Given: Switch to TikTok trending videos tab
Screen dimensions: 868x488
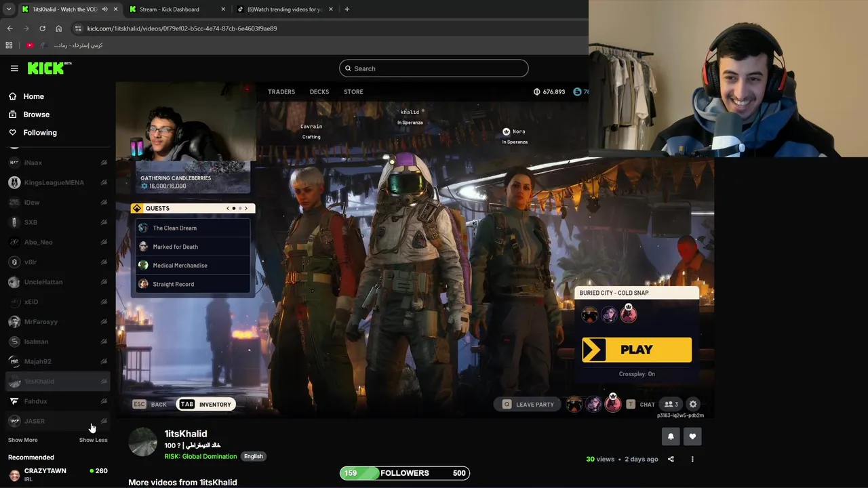Looking at the screenshot, I should coord(285,9).
